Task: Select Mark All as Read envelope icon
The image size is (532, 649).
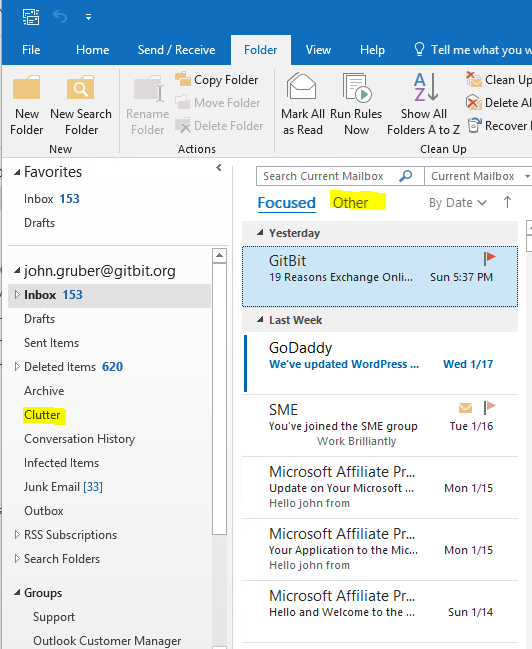Action: pos(301,86)
